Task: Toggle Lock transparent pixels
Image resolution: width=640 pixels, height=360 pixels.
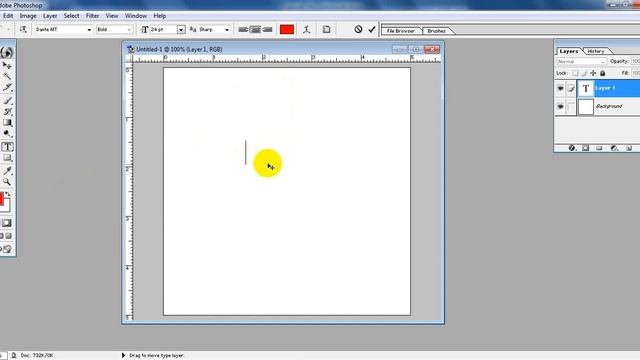Action: coord(575,73)
